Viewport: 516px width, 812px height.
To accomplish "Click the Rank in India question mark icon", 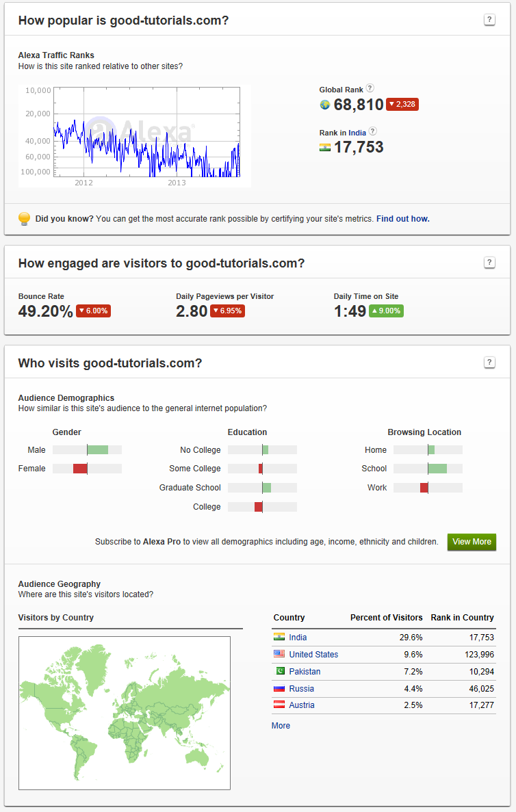I will click(372, 131).
